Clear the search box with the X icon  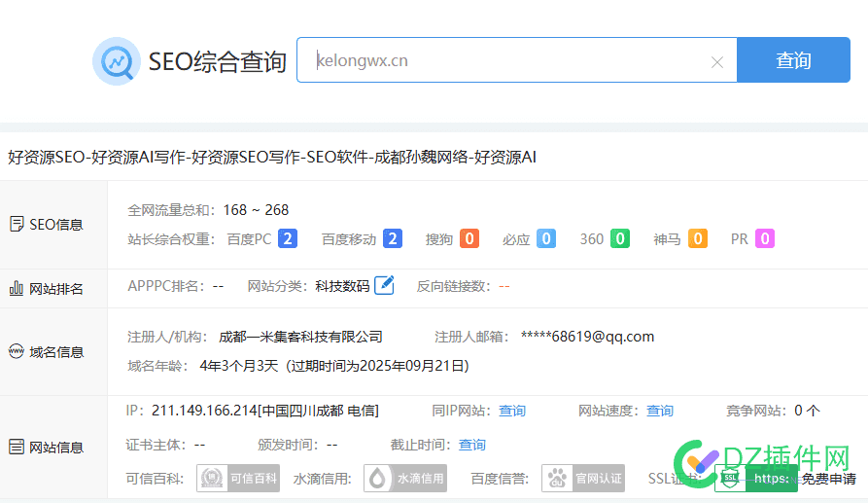click(x=717, y=62)
